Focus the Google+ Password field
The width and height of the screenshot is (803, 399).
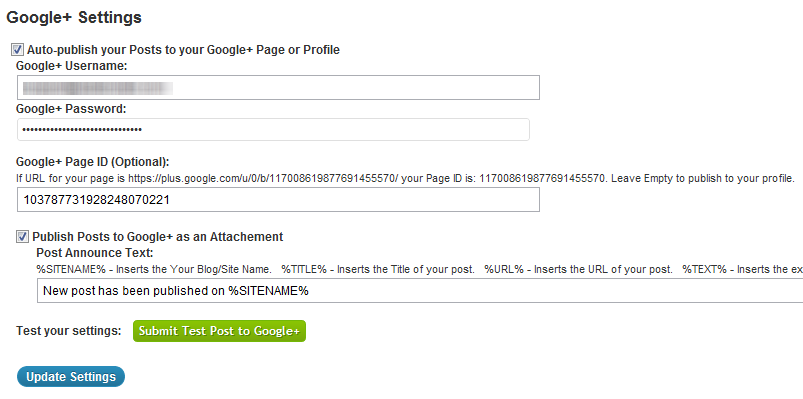[x=273, y=130]
